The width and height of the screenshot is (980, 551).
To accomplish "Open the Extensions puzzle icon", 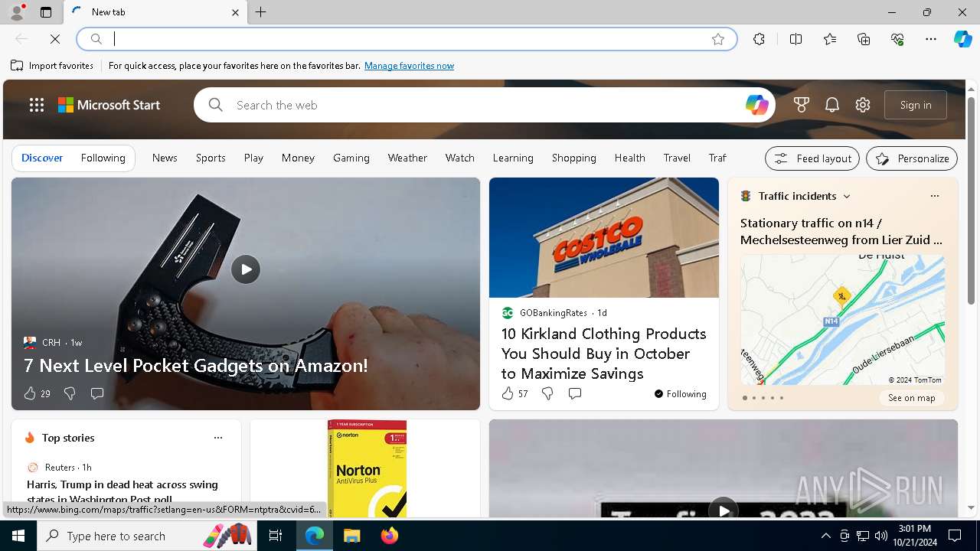I will coord(759,39).
